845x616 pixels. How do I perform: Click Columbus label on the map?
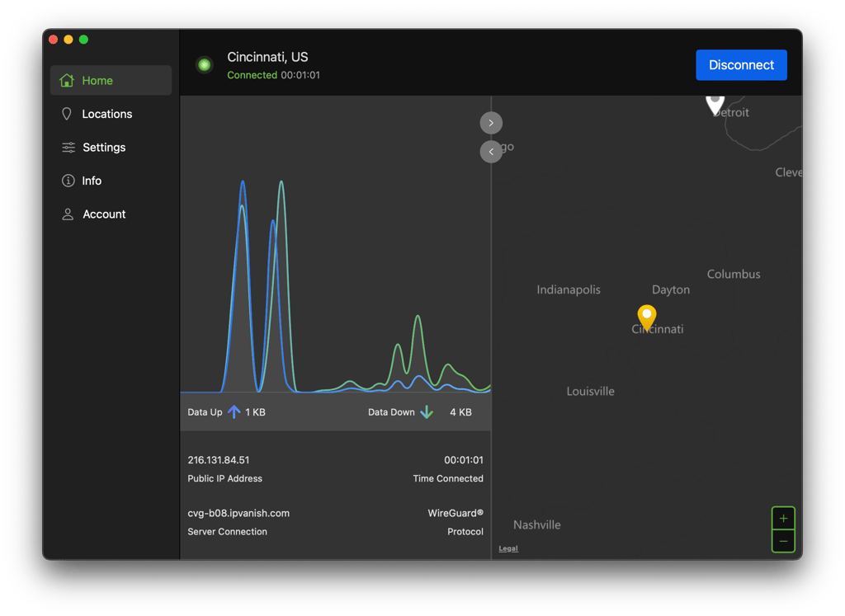coord(734,274)
